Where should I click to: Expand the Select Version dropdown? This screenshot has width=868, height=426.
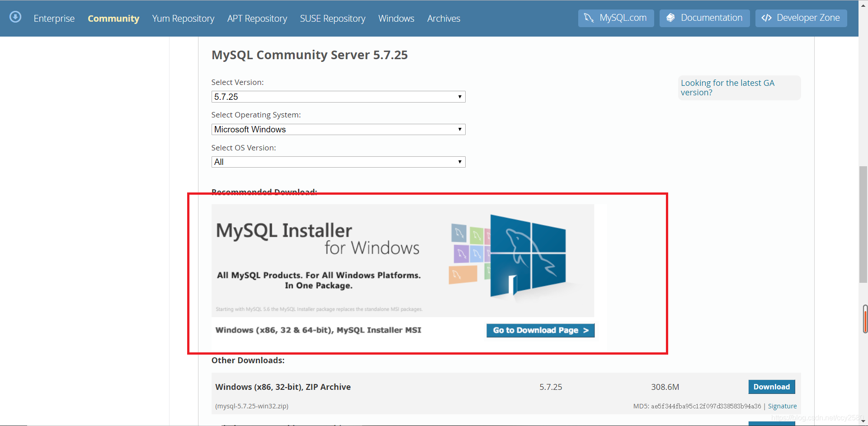point(339,97)
